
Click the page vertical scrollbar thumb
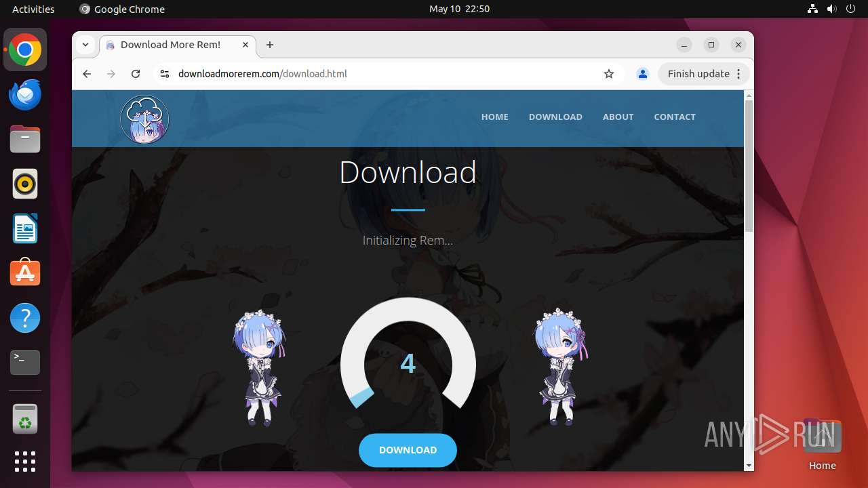[749, 165]
